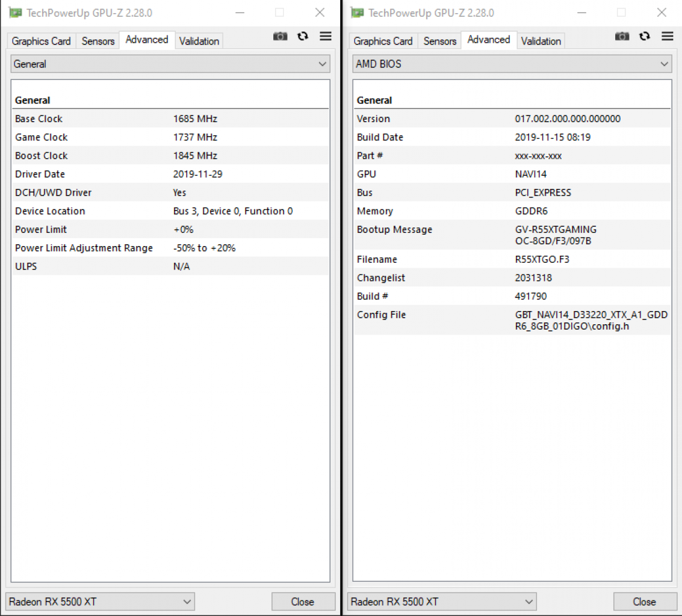This screenshot has height=616, width=682.
Task: Click the DCH/UWD Driver row label
Action: (x=54, y=192)
